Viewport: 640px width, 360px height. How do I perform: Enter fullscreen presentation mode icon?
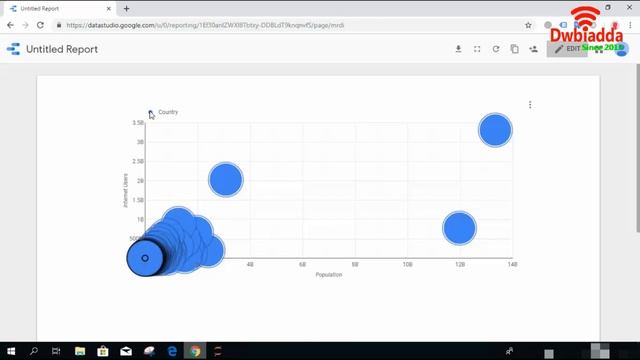(477, 49)
